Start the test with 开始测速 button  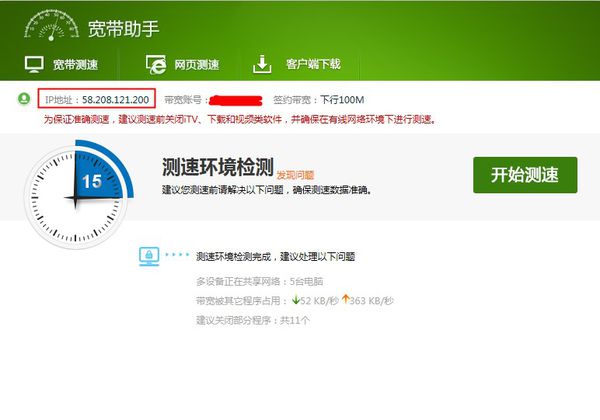[x=525, y=175]
